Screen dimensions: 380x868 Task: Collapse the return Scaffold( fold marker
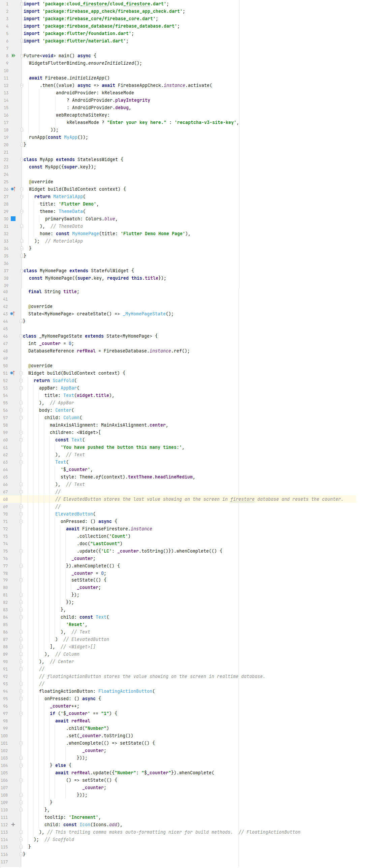pos(21,380)
